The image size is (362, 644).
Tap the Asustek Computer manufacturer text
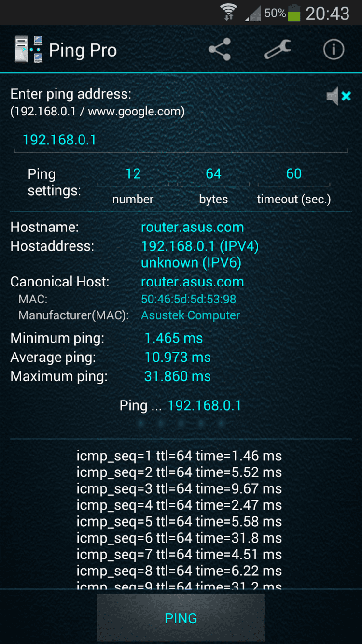tap(190, 315)
